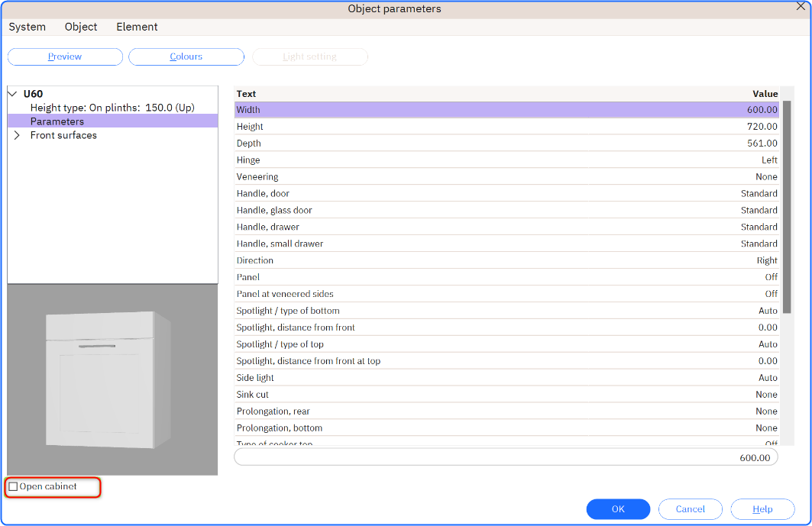812x526 pixels.
Task: Select the Sink cut parameter row
Action: 506,395
